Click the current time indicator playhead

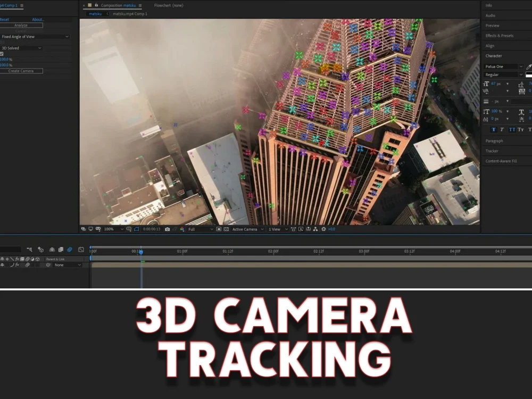pyautogui.click(x=141, y=252)
